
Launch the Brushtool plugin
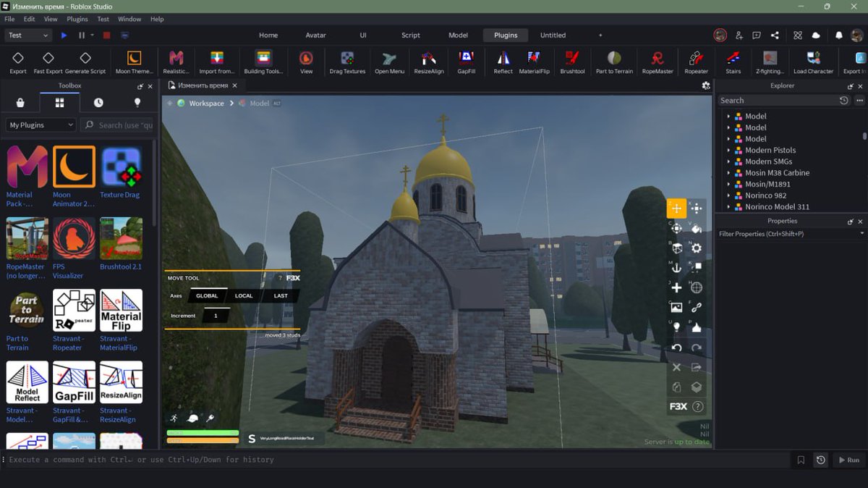coord(572,62)
